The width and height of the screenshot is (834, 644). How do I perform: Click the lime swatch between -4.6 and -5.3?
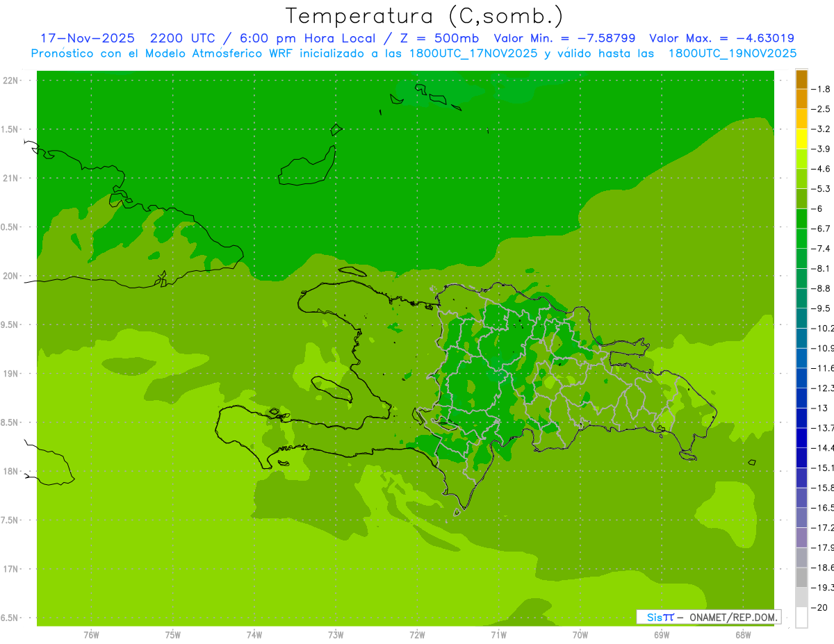(x=801, y=179)
